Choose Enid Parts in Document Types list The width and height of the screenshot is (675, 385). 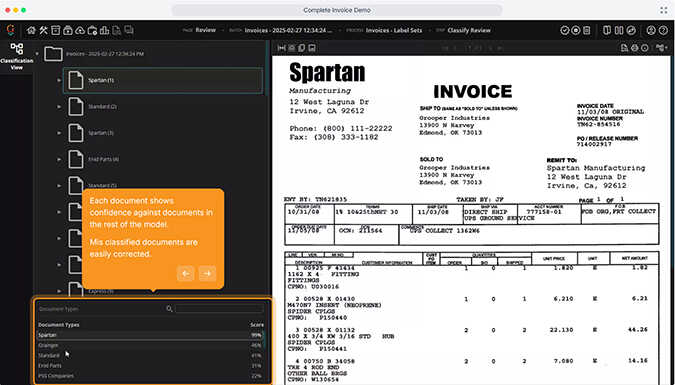(x=150, y=366)
